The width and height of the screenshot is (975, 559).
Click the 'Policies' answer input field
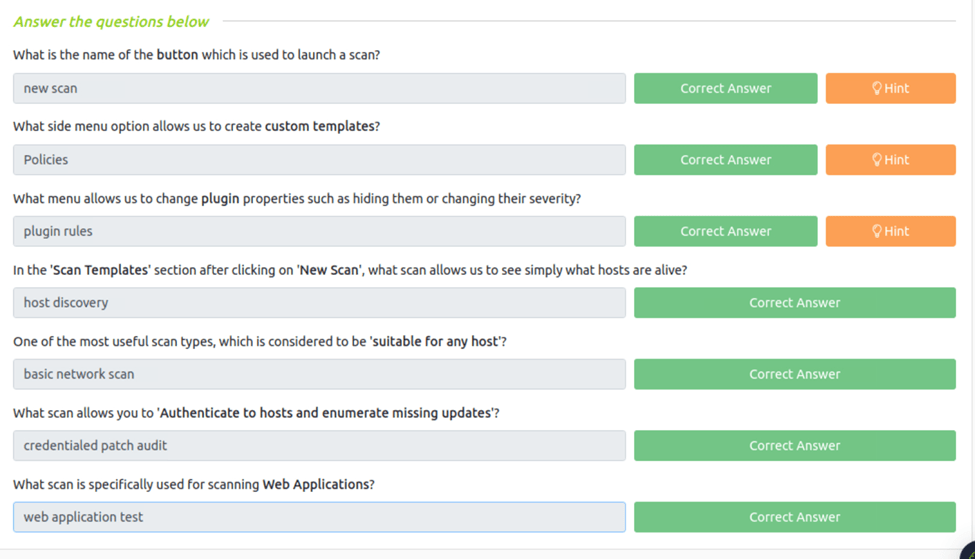click(319, 160)
